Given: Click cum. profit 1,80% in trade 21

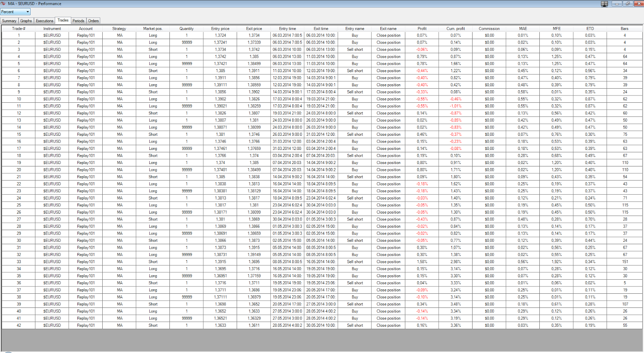Looking at the screenshot, I should pyautogui.click(x=456, y=177).
